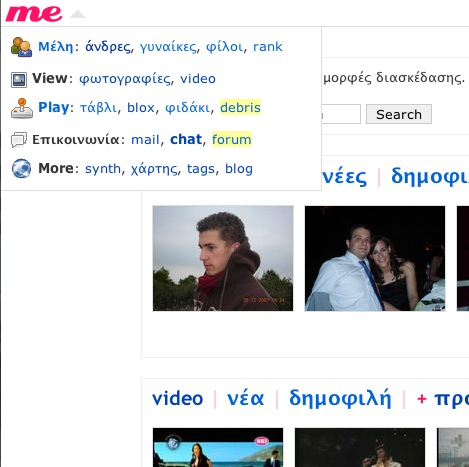This screenshot has height=467, width=469.
Task: Open the highlighted debris game link
Action: coord(240,107)
